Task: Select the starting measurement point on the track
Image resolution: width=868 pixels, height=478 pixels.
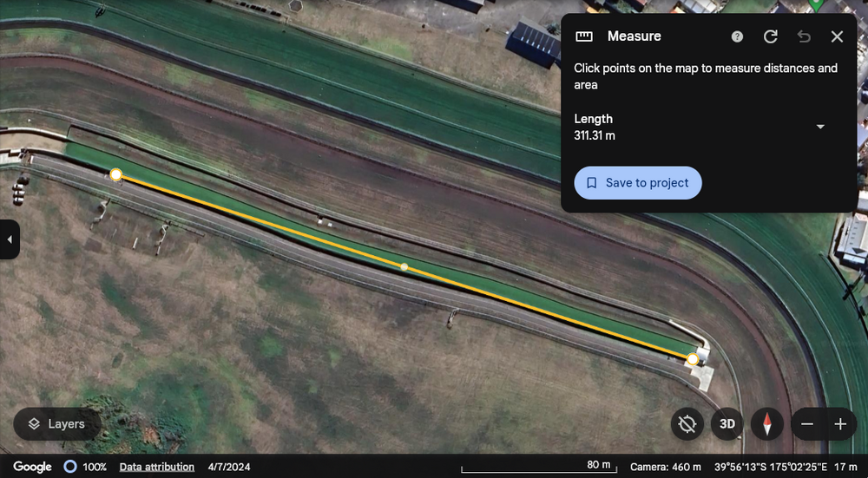Action: click(116, 175)
